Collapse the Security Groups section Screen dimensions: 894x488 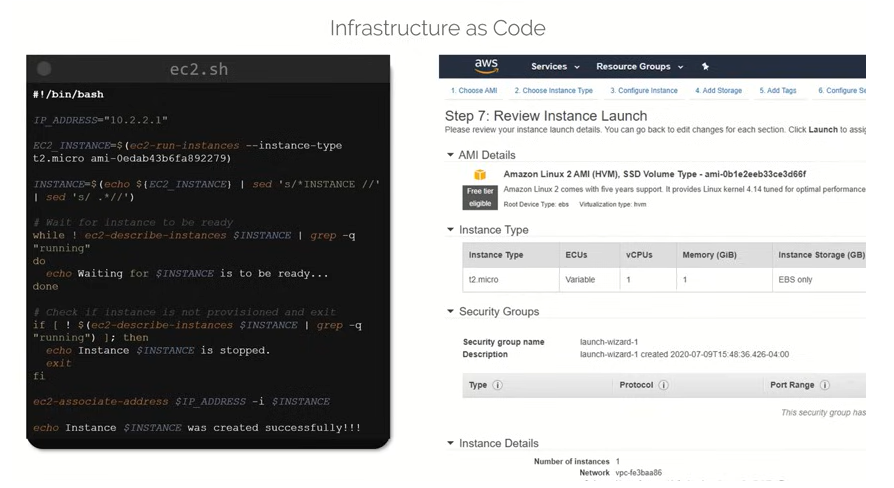pyautogui.click(x=450, y=311)
